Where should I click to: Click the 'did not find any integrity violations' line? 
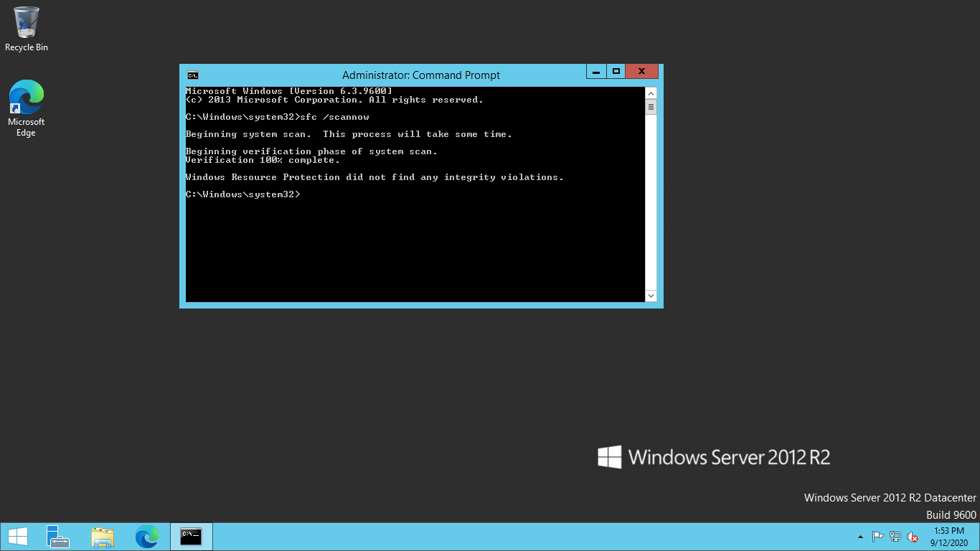(x=374, y=177)
